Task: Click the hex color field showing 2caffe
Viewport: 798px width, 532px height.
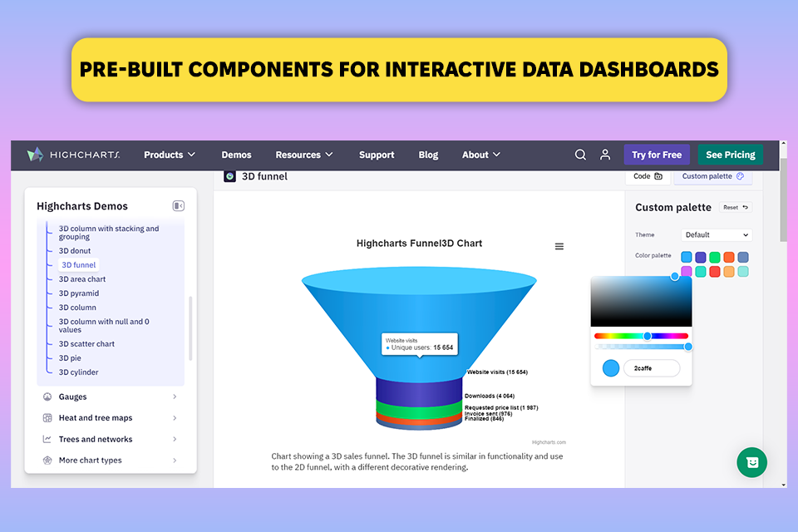Action: (652, 368)
